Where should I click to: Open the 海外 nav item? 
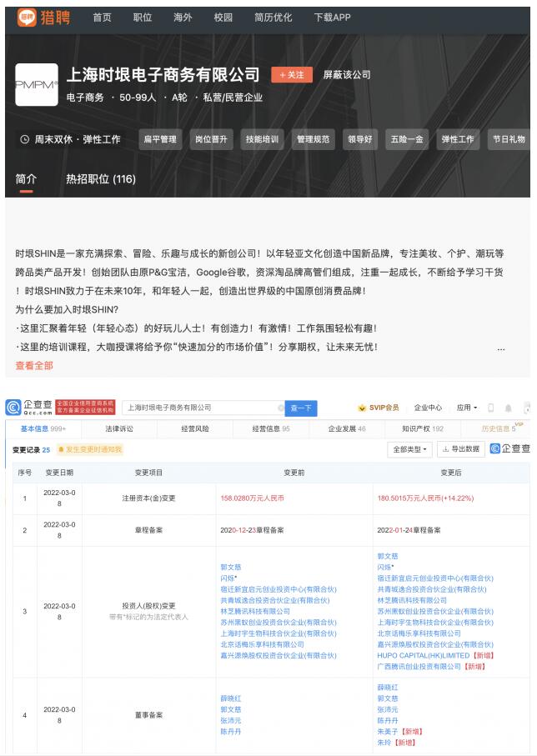(183, 18)
